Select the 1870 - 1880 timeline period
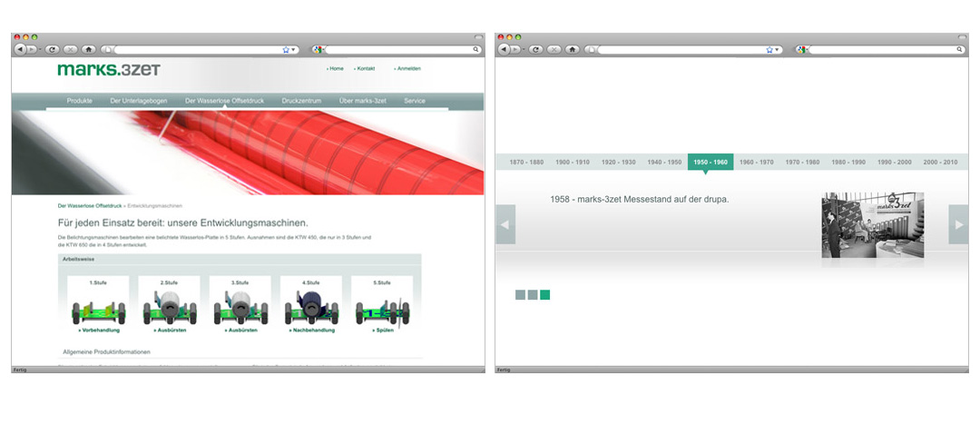980x425 pixels. coord(526,163)
